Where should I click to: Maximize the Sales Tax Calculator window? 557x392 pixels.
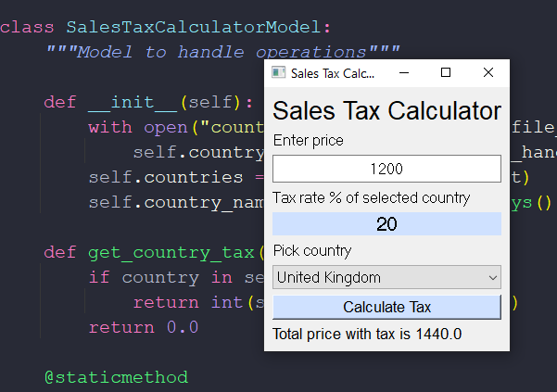[x=446, y=72]
